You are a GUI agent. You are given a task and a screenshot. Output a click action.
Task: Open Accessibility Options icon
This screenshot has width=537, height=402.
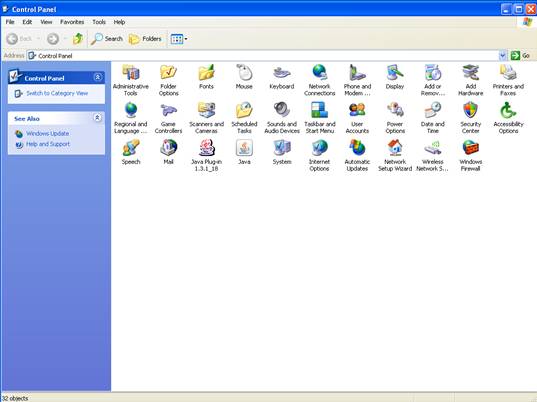508,111
